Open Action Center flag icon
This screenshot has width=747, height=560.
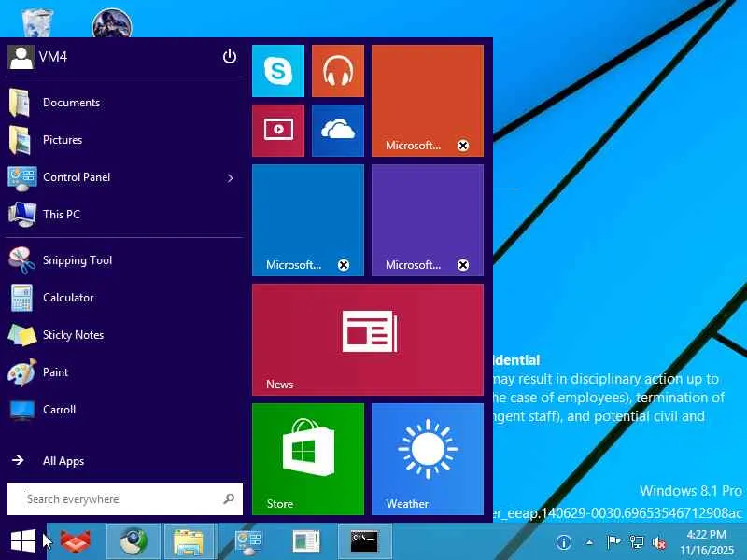[613, 542]
